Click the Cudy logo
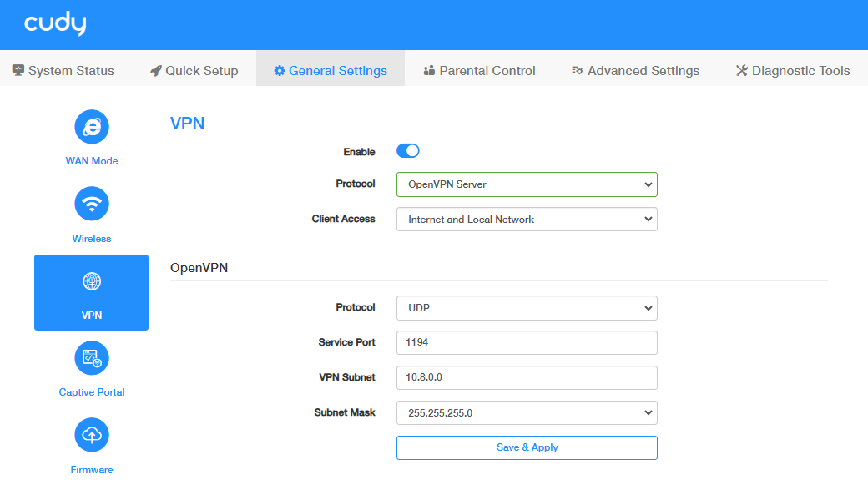The image size is (868, 490). 55,24
